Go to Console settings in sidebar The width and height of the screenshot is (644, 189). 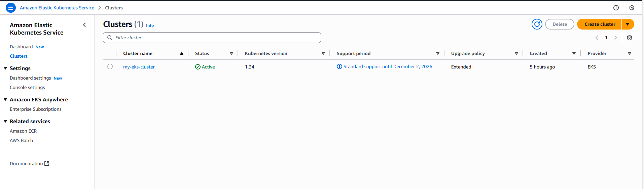[27, 87]
